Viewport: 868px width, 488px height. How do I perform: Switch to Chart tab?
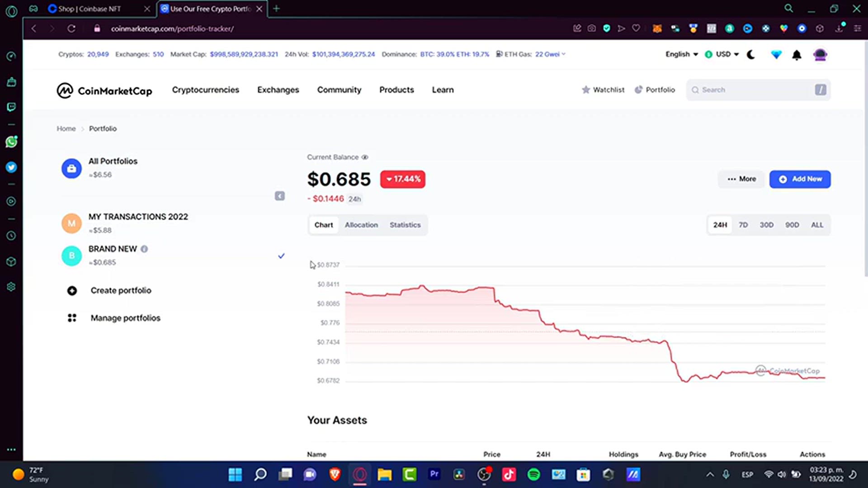324,225
